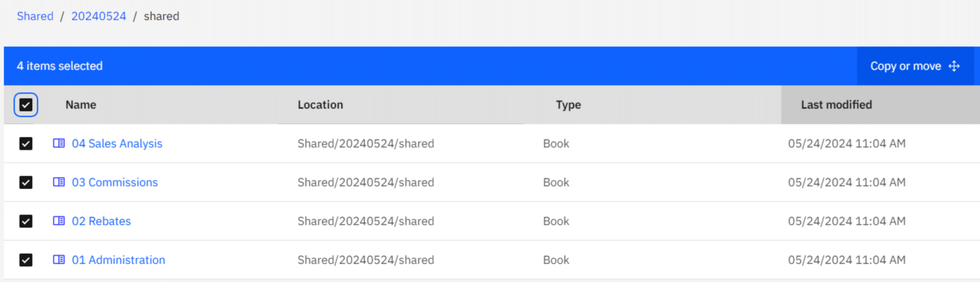Uncheck the 03 Commissions row checkbox
Viewport: 980px width, 282px height.
tap(26, 182)
